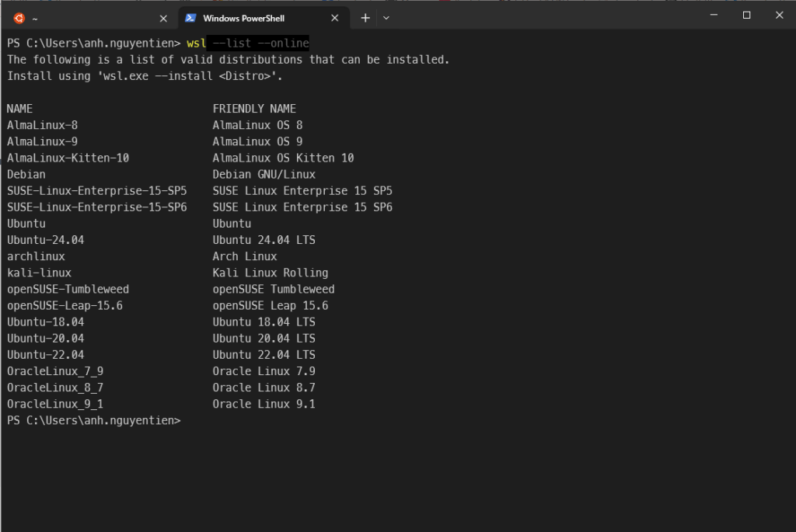Click the FRIENDLY NAME column header

pyautogui.click(x=254, y=109)
